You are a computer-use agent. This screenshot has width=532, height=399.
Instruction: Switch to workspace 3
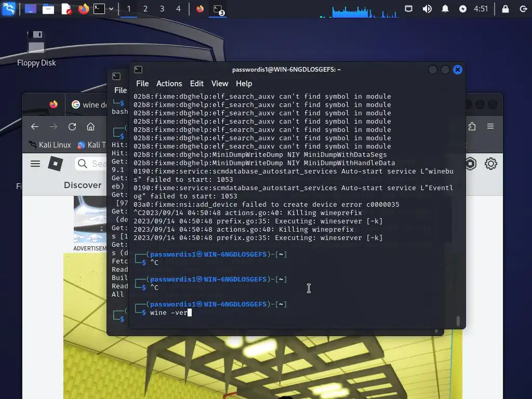[162, 9]
